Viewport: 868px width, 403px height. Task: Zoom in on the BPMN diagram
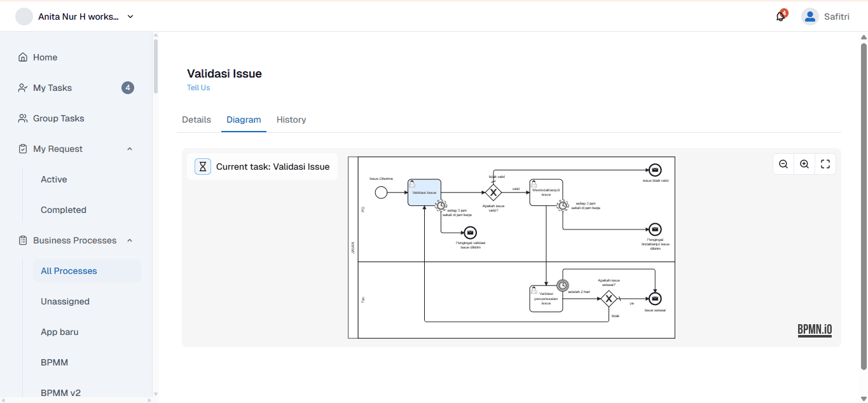(x=804, y=163)
